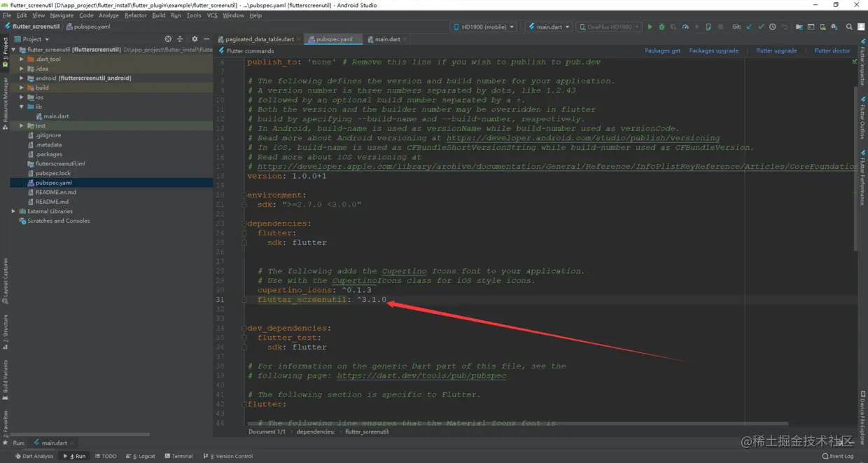Open the TODO tool window
The image size is (868, 463).
coord(106,456)
